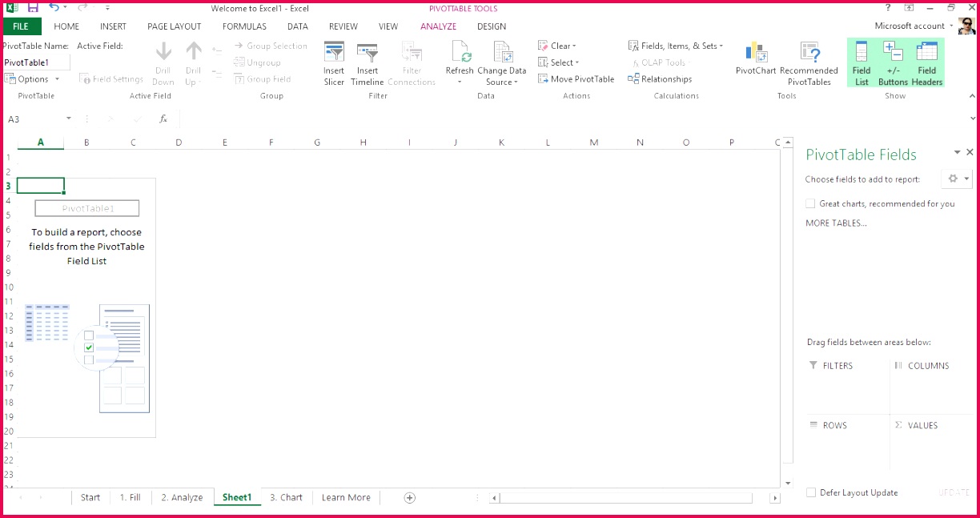Click the Undo arrow icon
The width and height of the screenshot is (980, 518).
(x=54, y=7)
